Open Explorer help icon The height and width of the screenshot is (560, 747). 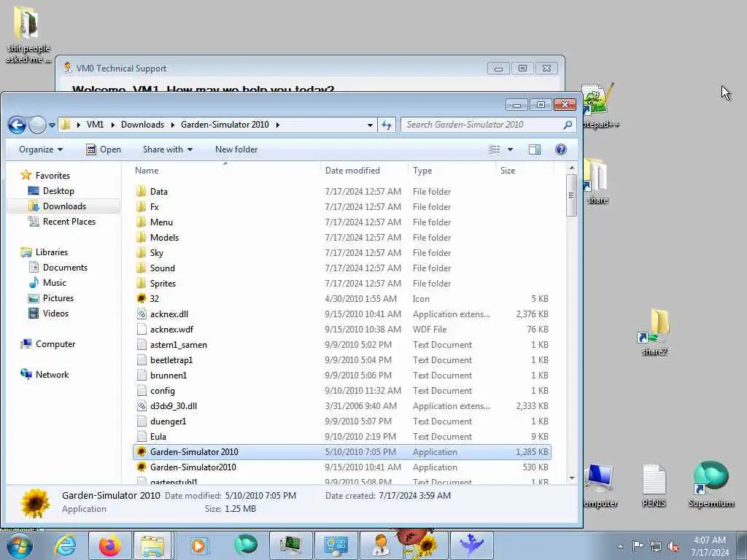point(561,149)
